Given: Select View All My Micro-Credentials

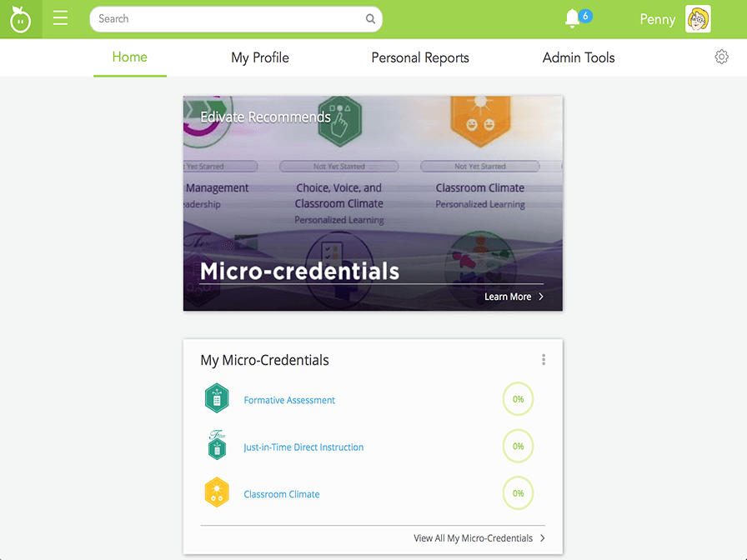Looking at the screenshot, I should point(473,538).
